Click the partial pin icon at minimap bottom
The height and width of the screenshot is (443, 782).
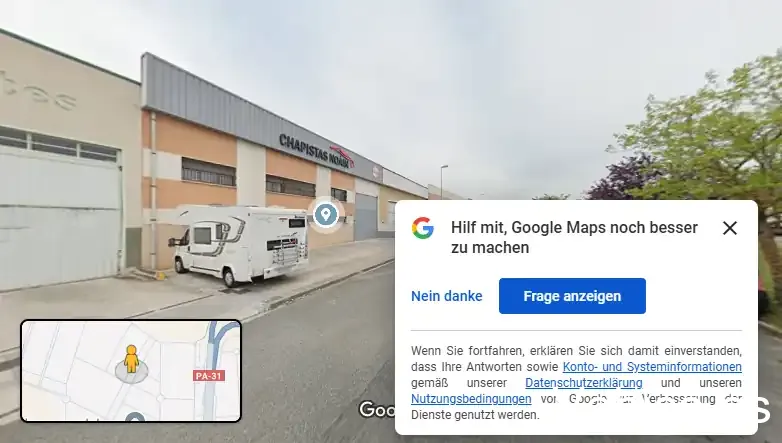(135, 417)
